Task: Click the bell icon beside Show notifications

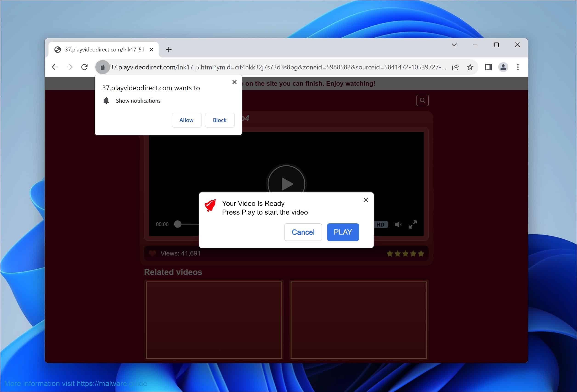Action: click(106, 101)
